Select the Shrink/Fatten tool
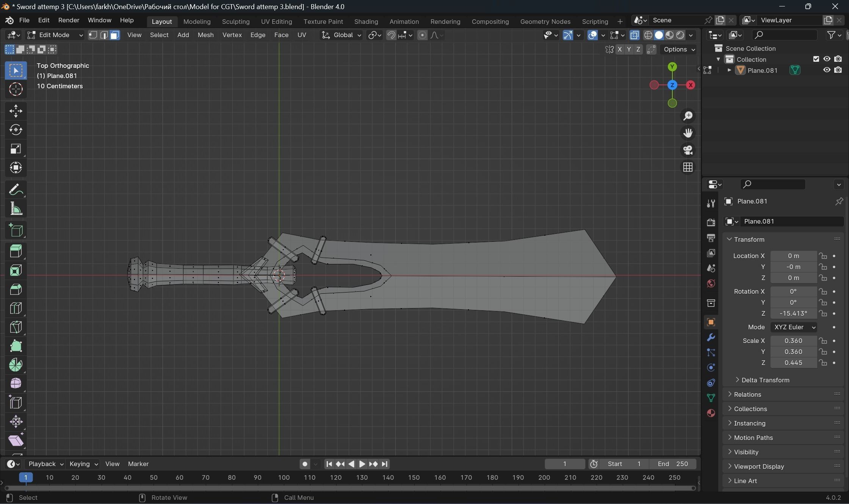 pyautogui.click(x=16, y=421)
